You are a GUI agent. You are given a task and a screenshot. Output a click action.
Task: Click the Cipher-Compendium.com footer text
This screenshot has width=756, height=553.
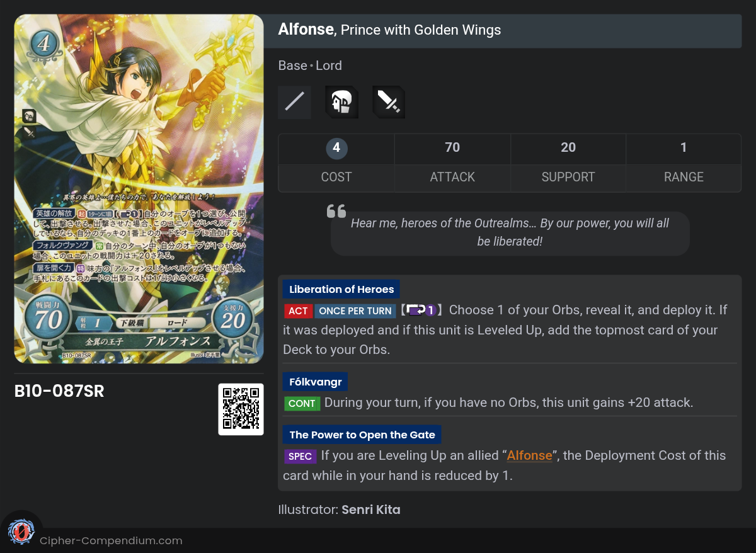[111, 540]
